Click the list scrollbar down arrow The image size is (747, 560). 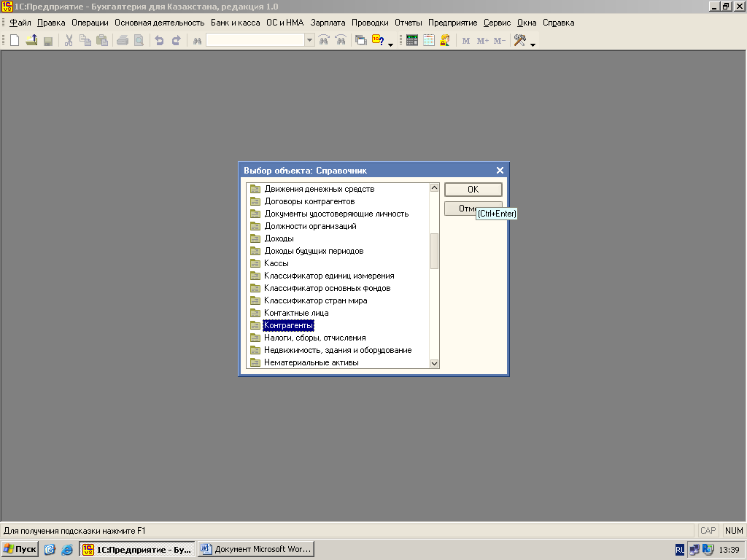click(x=434, y=363)
